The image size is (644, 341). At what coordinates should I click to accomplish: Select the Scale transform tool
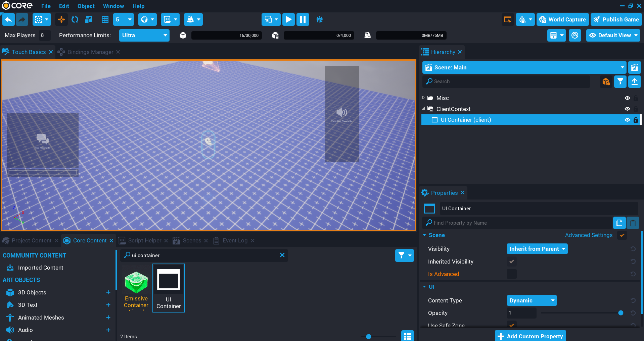coord(88,19)
